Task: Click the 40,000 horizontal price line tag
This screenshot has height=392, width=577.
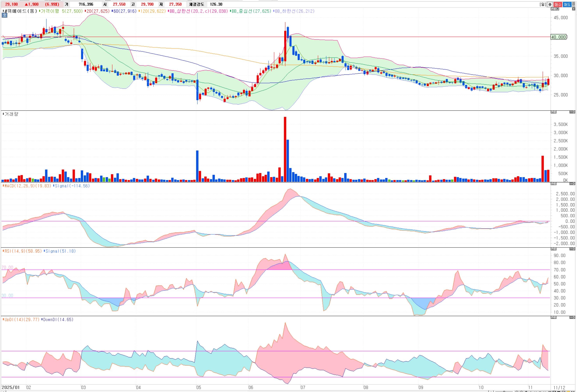Action: pos(558,37)
